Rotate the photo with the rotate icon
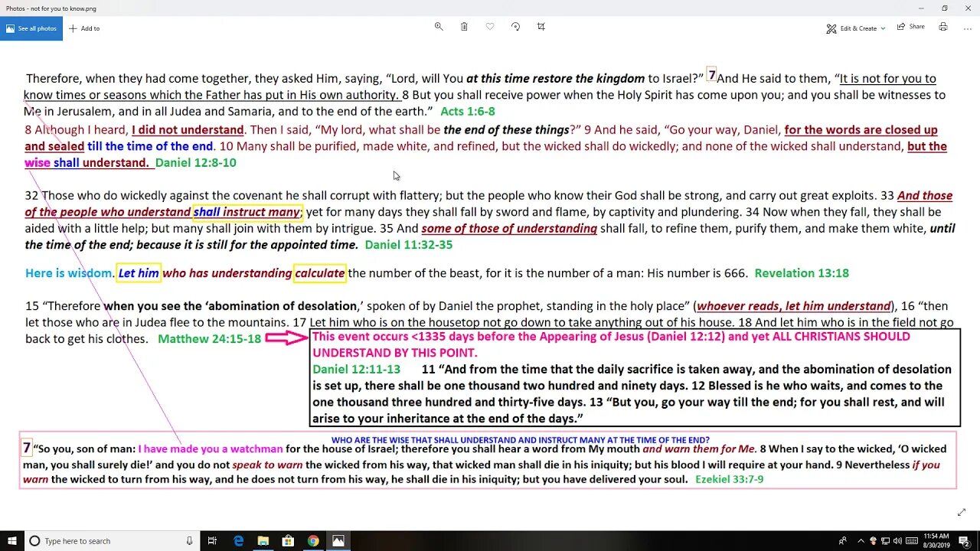 coord(515,26)
